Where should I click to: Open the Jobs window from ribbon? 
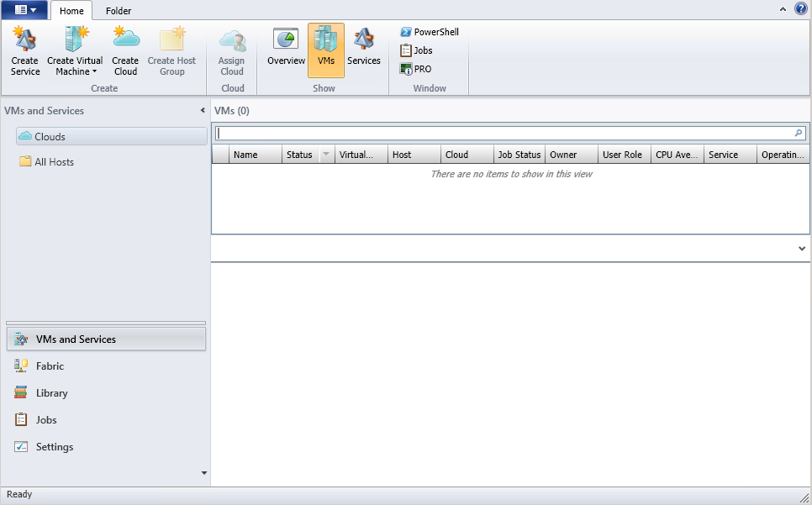[417, 50]
